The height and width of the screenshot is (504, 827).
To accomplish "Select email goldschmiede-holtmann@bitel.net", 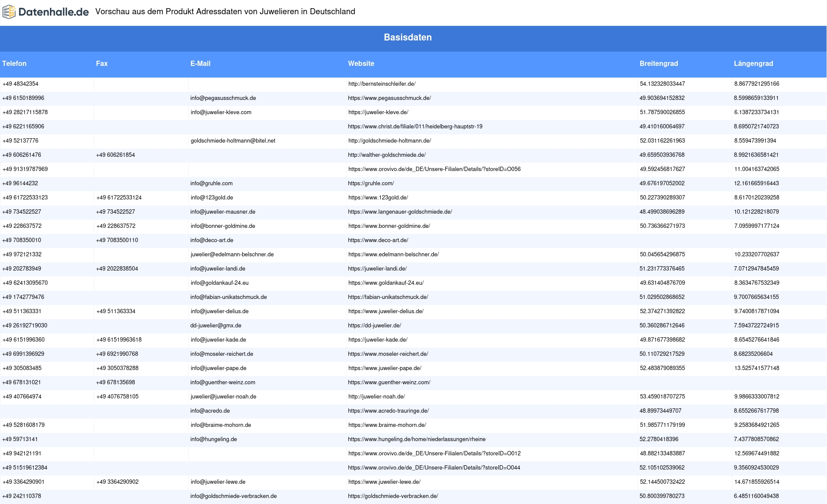I will coord(233,141).
